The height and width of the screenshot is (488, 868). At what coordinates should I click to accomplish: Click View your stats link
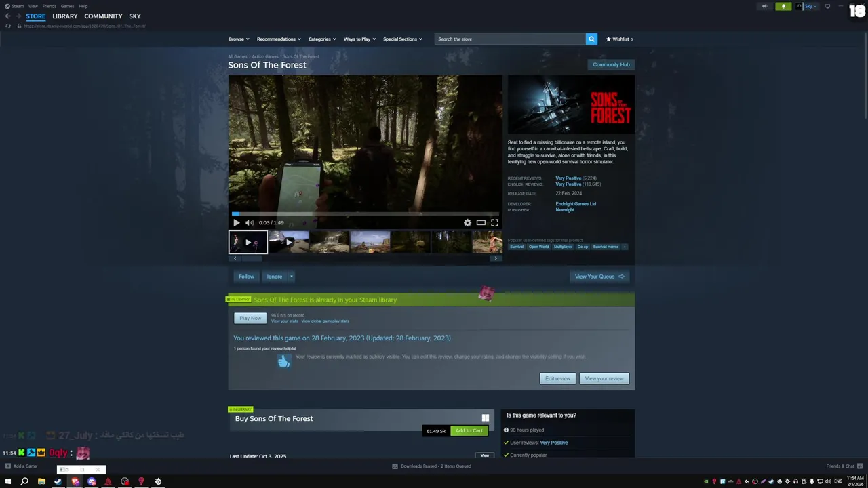pos(285,321)
